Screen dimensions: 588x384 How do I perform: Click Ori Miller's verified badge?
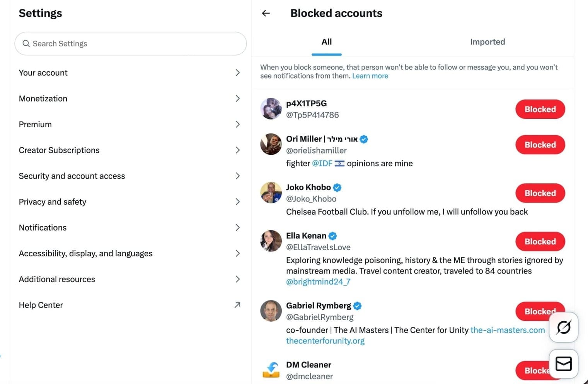pos(364,139)
